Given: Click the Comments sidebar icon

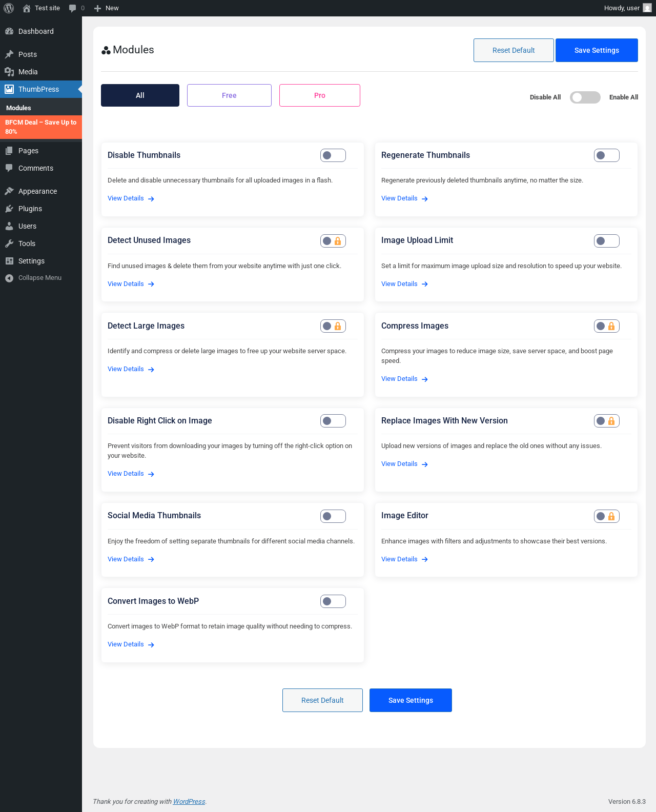Looking at the screenshot, I should click(x=9, y=168).
